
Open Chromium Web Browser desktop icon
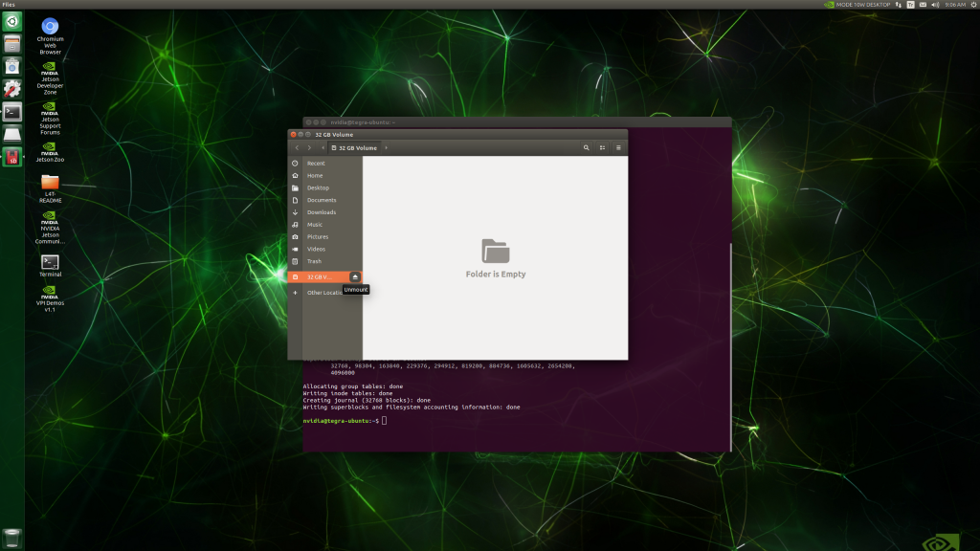pyautogui.click(x=50, y=27)
